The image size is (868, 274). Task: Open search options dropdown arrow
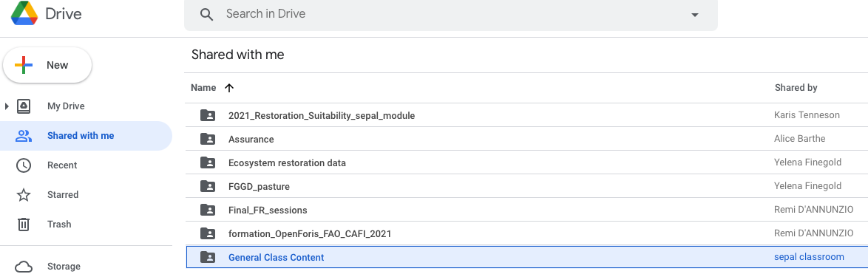pos(695,15)
